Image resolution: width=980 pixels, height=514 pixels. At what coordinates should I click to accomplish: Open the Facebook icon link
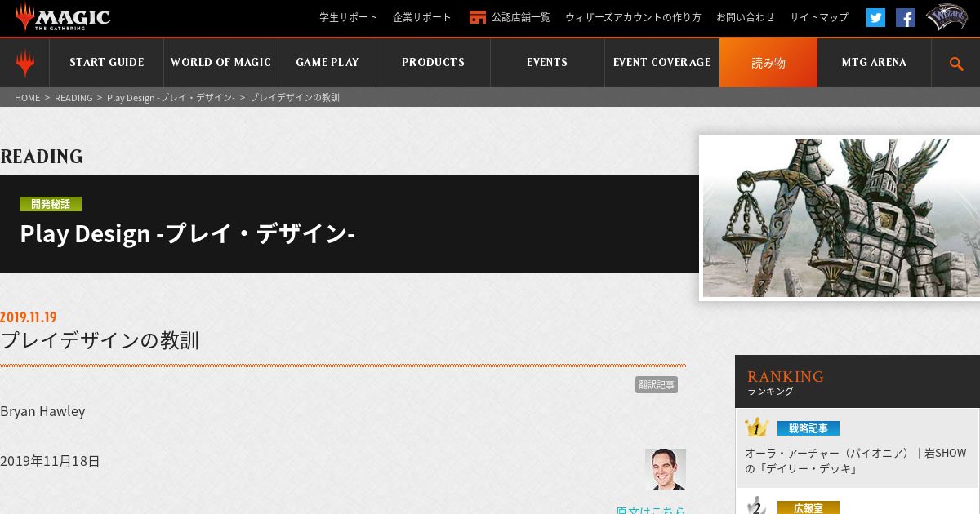pos(905,17)
